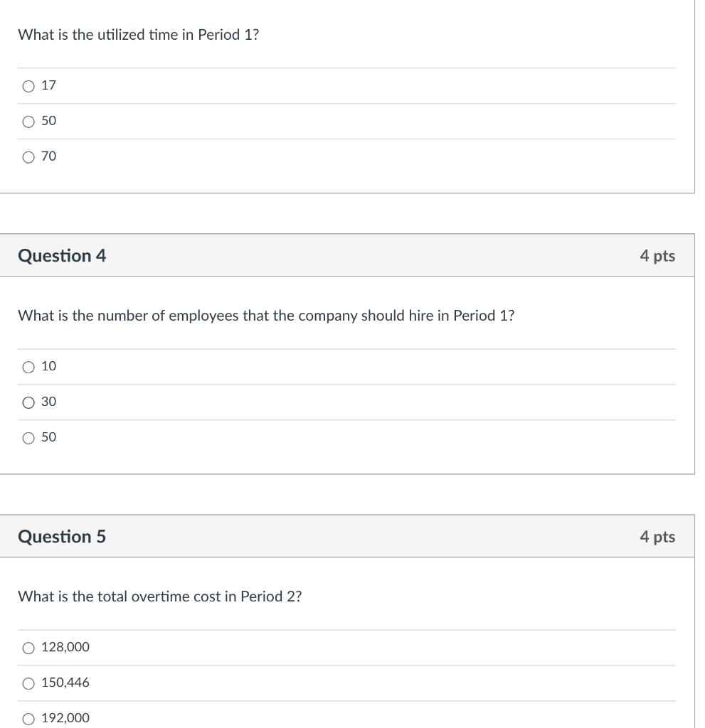Choose 10 employees for Question 4
Screen dimensions: 705x728
pos(28,366)
